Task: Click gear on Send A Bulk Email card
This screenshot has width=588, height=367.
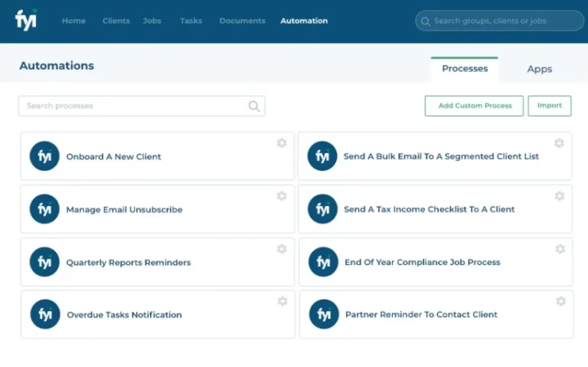Action: coord(559,143)
